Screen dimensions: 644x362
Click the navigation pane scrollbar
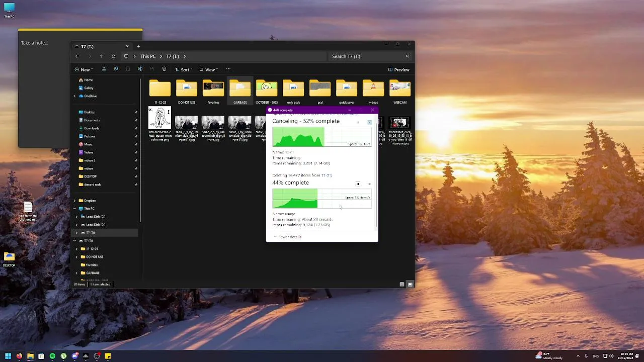pyautogui.click(x=140, y=151)
